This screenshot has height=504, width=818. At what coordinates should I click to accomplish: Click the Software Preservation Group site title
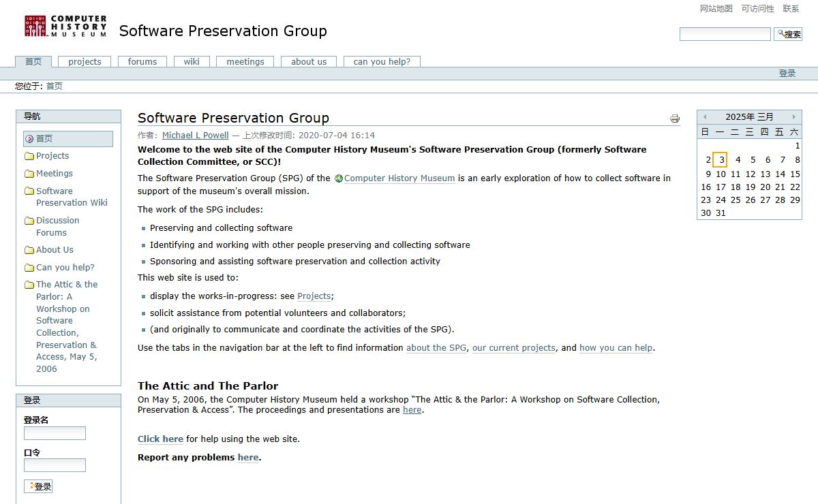coord(223,31)
